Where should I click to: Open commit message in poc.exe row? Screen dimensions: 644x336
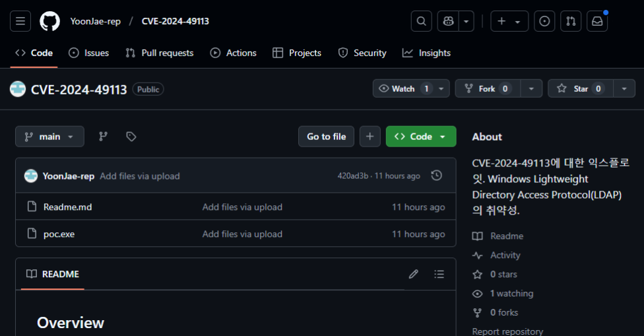click(242, 234)
